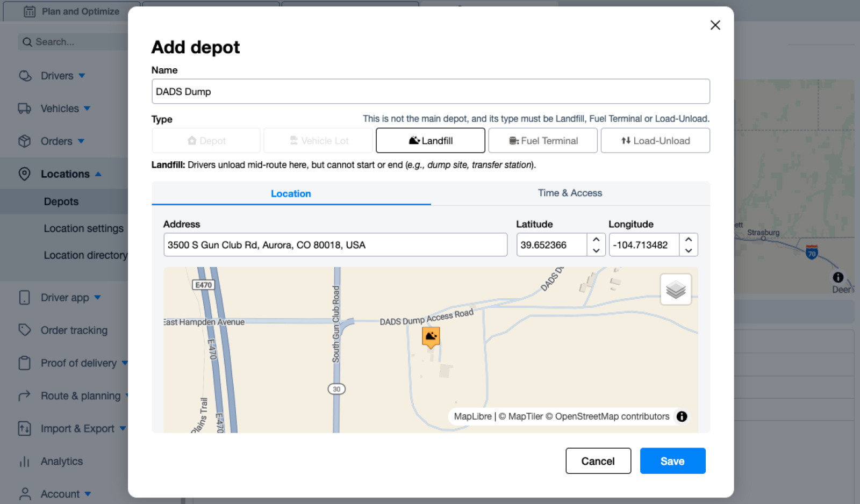Increase the Latitude value with the up stepper

pyautogui.click(x=596, y=241)
